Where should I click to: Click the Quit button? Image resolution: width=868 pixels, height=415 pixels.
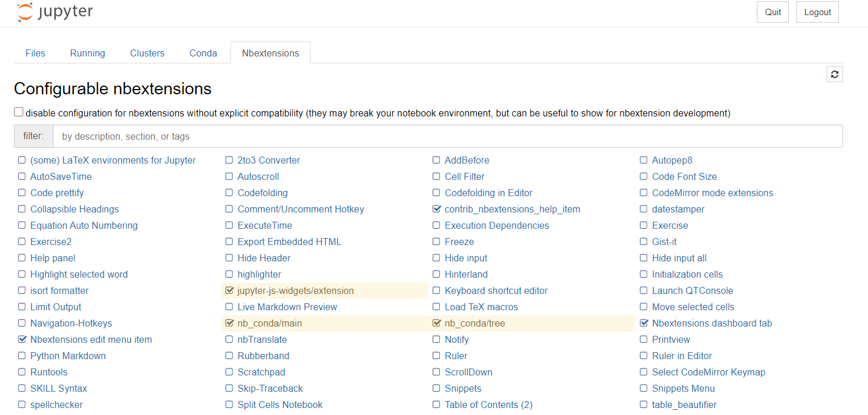click(x=773, y=12)
